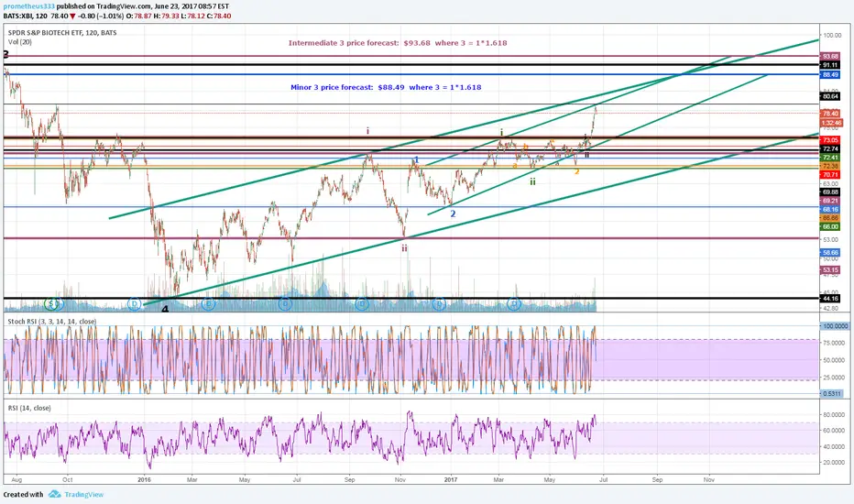The width and height of the screenshot is (854, 504).
Task: Click the blue 88.49 price label
Action: tap(830, 74)
